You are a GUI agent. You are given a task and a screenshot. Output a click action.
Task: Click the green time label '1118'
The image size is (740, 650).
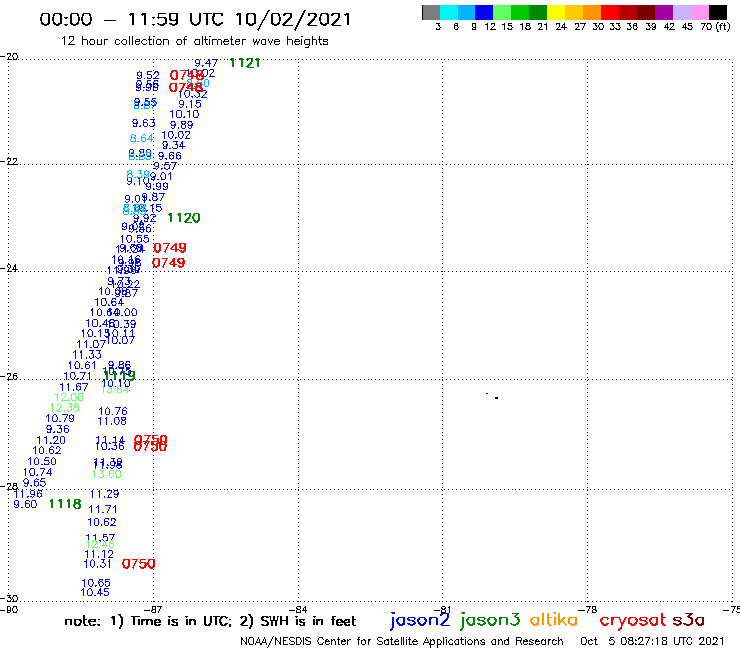point(65,504)
